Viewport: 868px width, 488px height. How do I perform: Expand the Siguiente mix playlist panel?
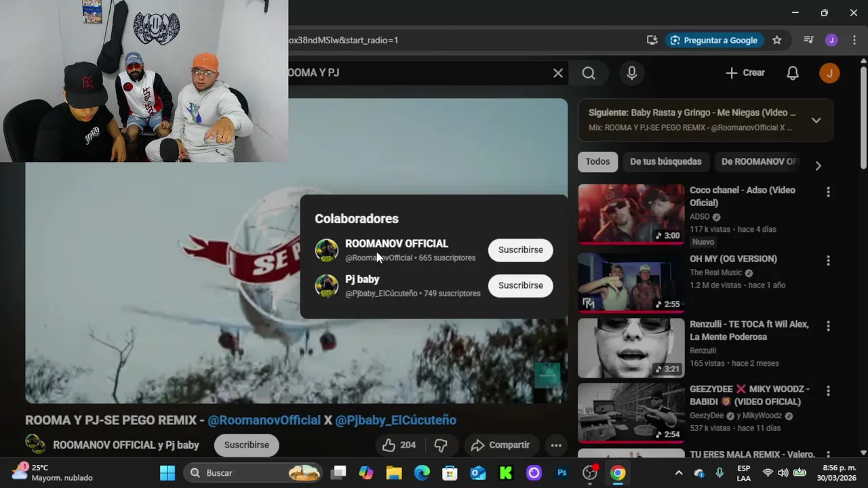(x=816, y=120)
